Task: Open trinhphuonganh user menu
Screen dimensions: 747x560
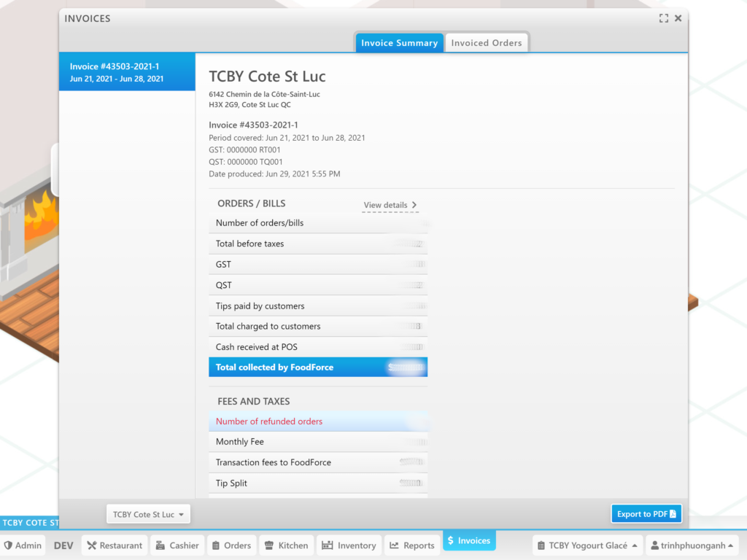Action: tap(692, 545)
